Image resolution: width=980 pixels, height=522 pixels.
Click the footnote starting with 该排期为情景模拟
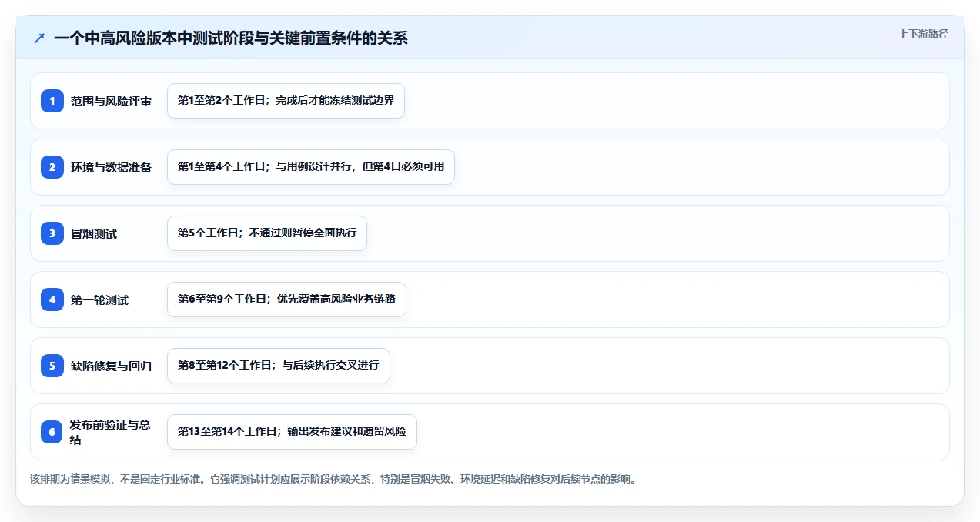[333, 479]
